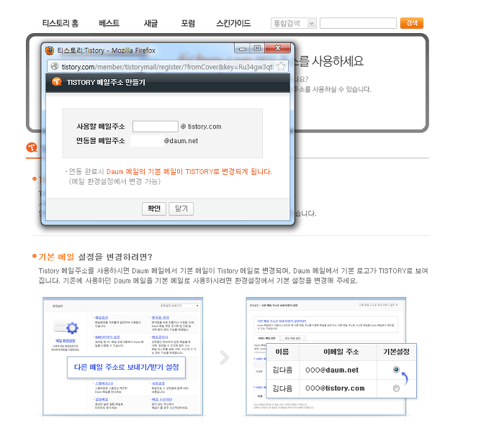Expand the 통합검색 dropdown
The width and height of the screenshot is (504, 433).
294,23
